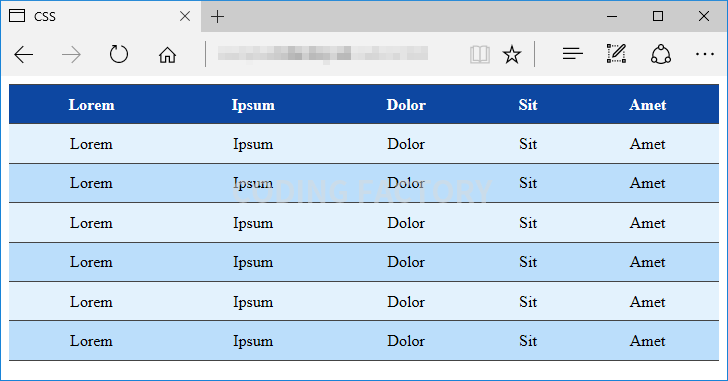The height and width of the screenshot is (381, 728).
Task: Select Ipsum in the last data row
Action: click(x=253, y=341)
